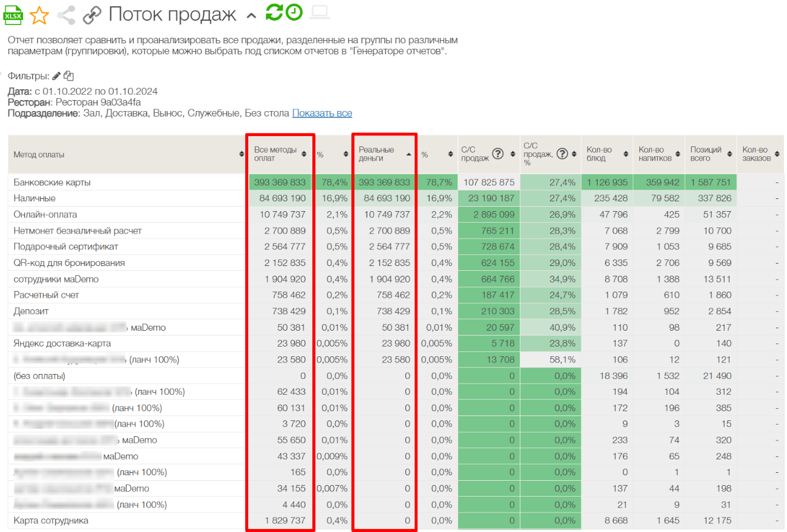Sort by Все методы оплат column
Image resolution: width=787 pixels, height=532 pixels.
pyautogui.click(x=304, y=154)
